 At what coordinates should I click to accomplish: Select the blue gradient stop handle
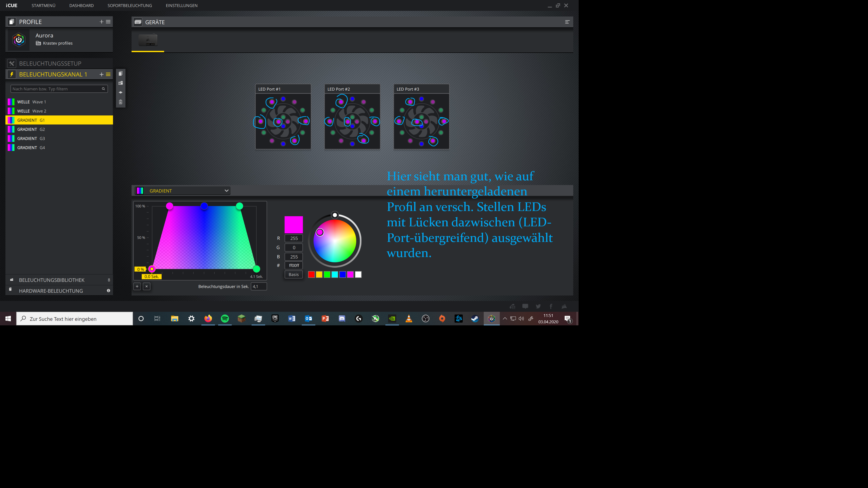(204, 206)
